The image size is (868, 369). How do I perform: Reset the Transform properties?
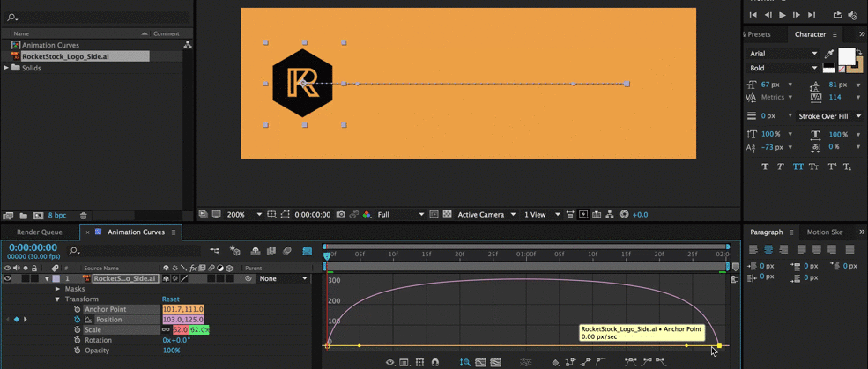(170, 299)
